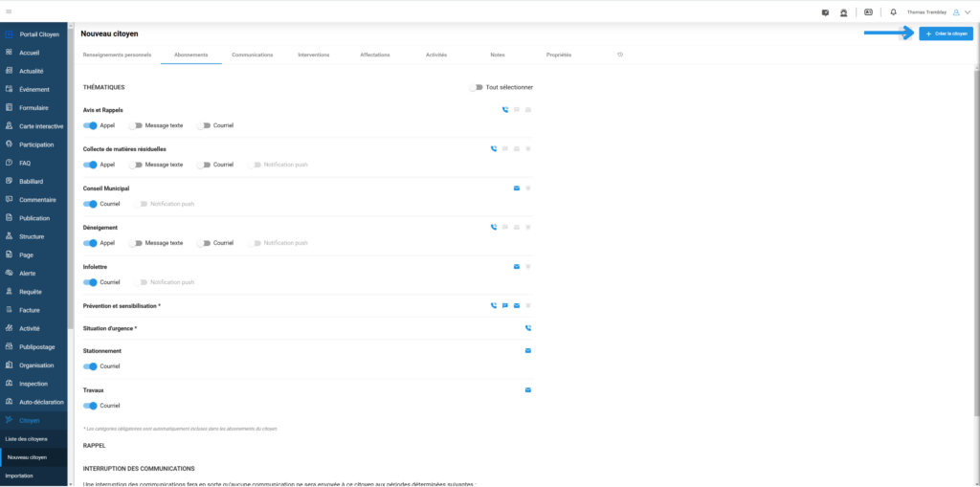The width and height of the screenshot is (980, 487).
Task: Open Babillard in the sidebar
Action: [x=33, y=181]
